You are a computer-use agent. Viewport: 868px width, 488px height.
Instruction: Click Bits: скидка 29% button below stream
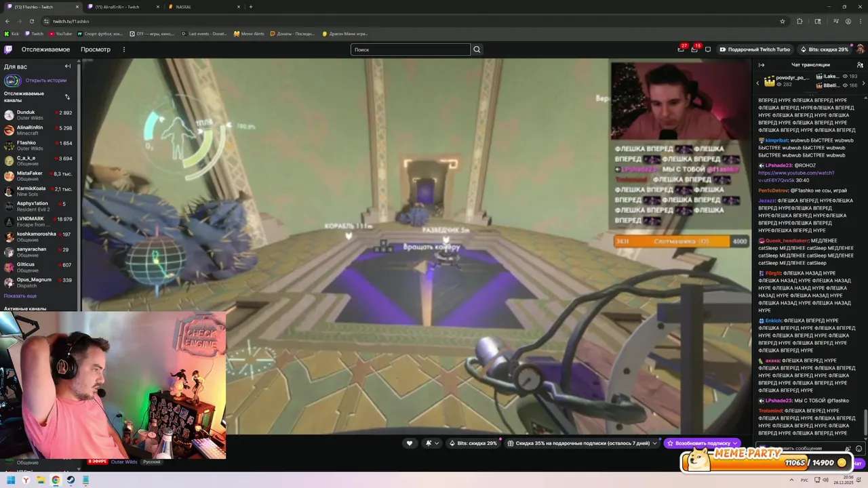pos(473,443)
